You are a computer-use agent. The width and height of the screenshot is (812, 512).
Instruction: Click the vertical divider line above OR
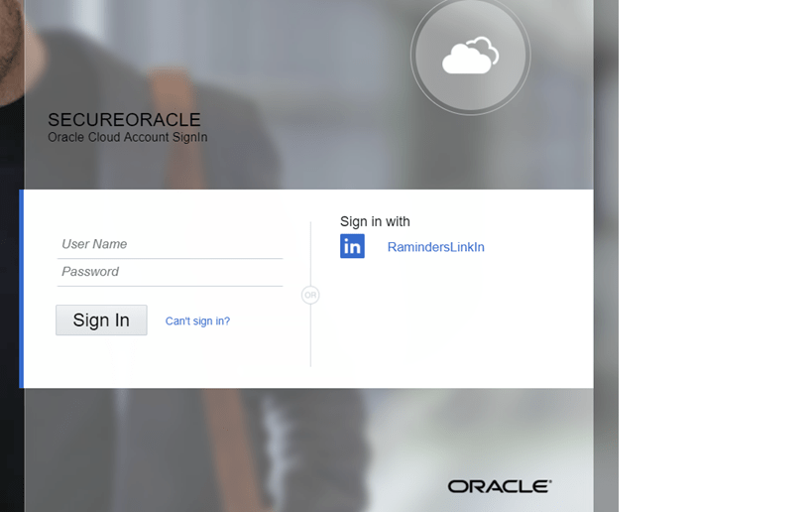click(x=310, y=253)
